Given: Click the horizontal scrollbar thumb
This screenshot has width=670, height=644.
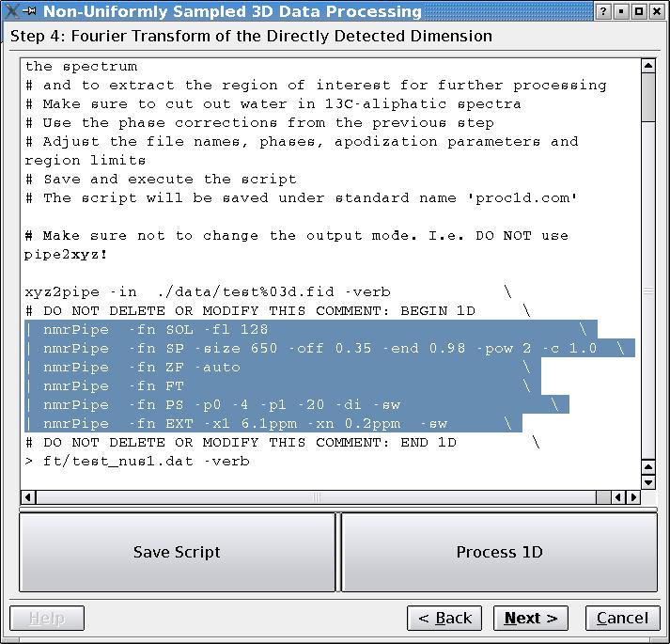Looking at the screenshot, I should coord(316,497).
